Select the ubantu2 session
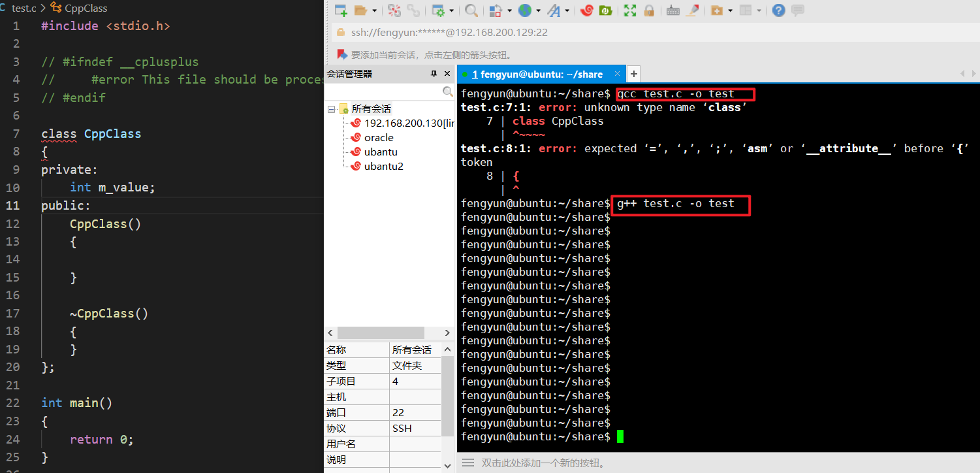The image size is (980, 473). tap(384, 167)
